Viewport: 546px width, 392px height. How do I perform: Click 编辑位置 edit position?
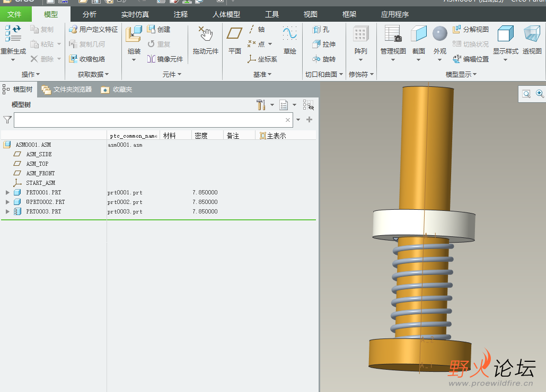pyautogui.click(x=471, y=59)
